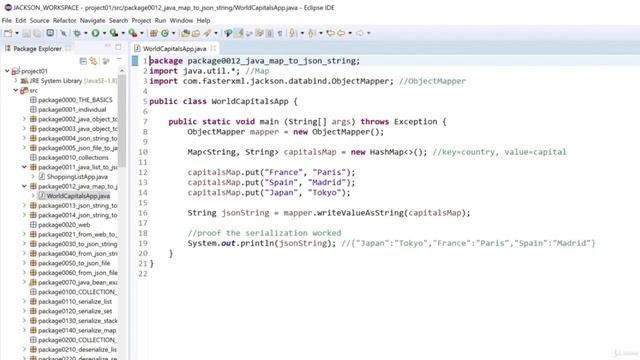This screenshot has width=640, height=360.
Task: Click the Open Task toolbar icon
Action: coord(196,33)
